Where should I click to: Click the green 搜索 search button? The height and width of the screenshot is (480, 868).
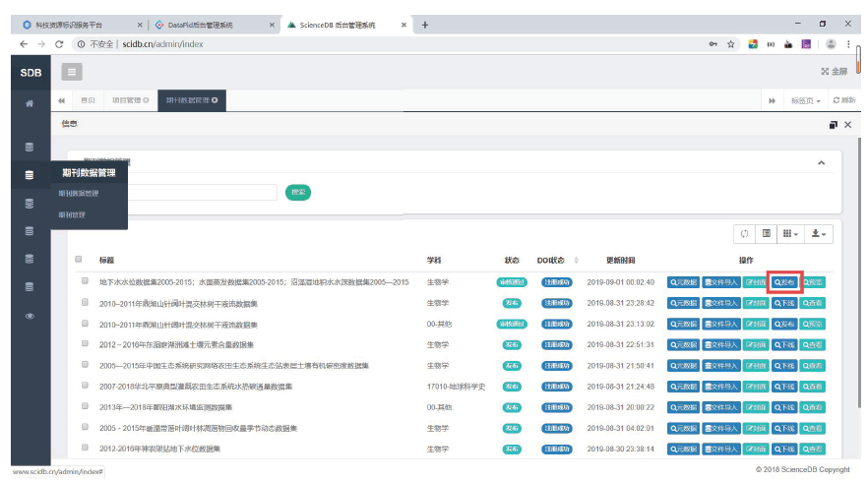tap(298, 192)
